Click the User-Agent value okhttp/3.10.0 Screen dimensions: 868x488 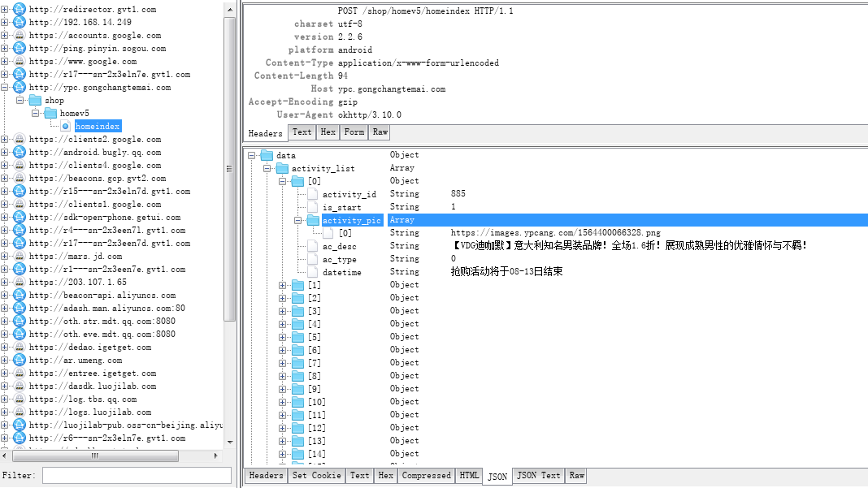(x=370, y=115)
